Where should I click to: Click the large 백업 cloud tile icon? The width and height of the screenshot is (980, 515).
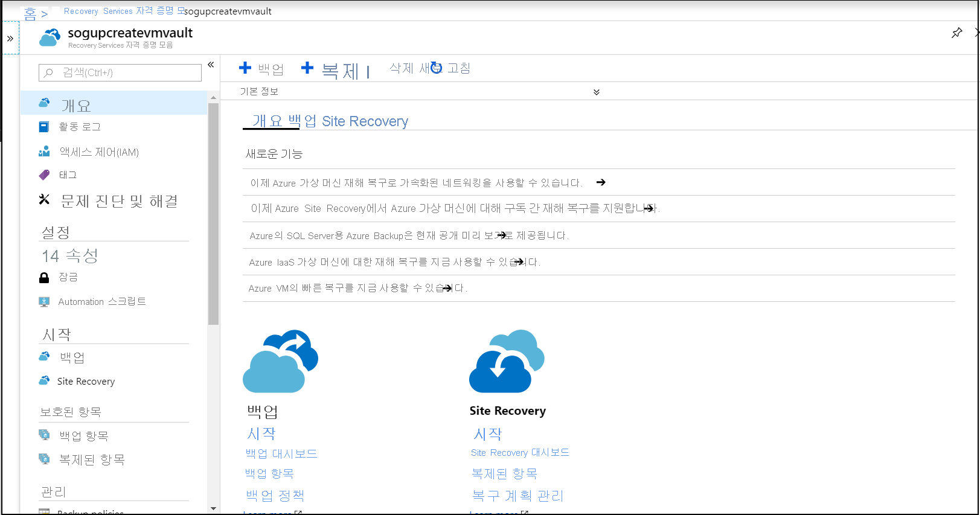280,361
